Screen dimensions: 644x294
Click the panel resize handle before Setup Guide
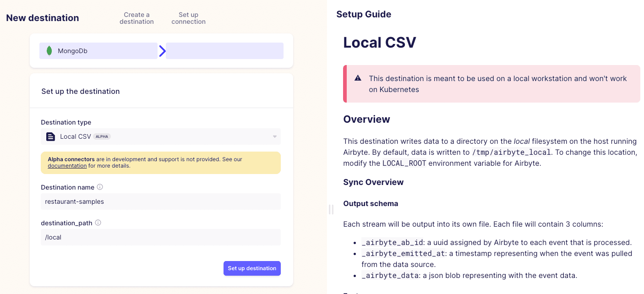click(331, 209)
